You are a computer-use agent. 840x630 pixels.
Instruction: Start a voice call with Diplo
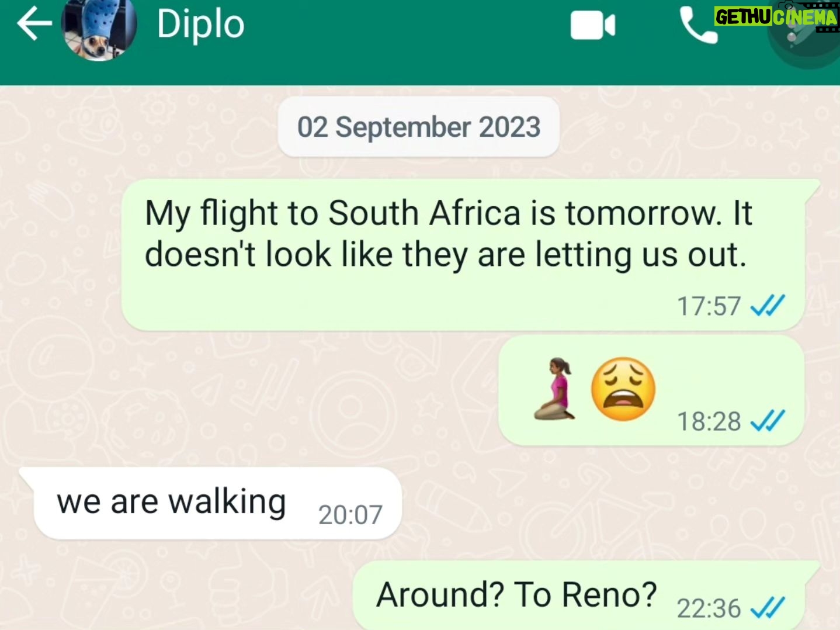pos(698,26)
